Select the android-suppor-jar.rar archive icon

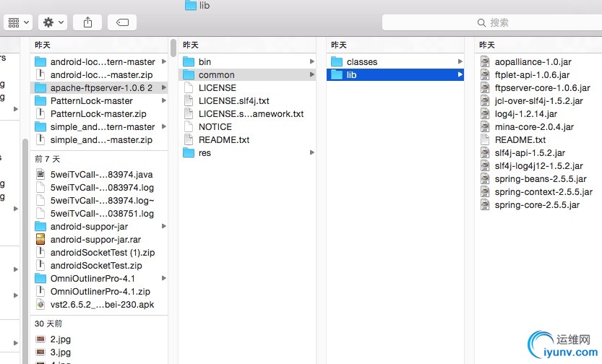pos(40,239)
